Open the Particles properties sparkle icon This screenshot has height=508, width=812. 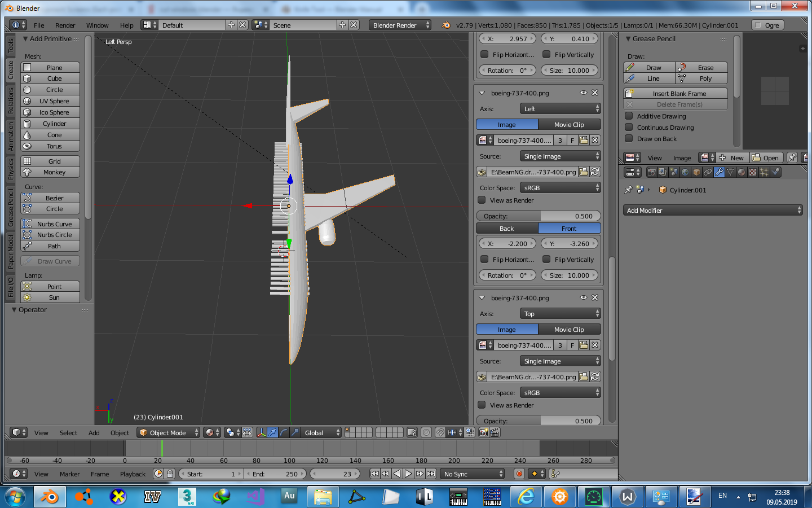pos(764,172)
